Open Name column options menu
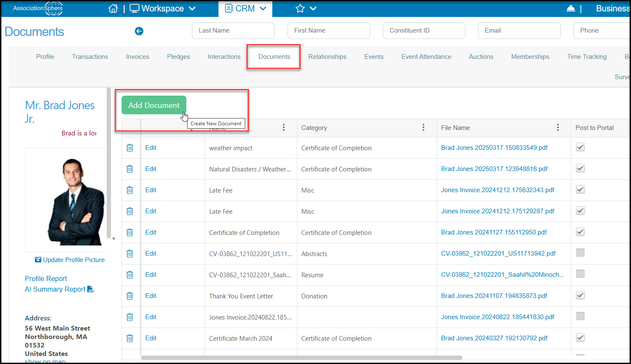Viewport: 631px width, 364px height. point(284,127)
